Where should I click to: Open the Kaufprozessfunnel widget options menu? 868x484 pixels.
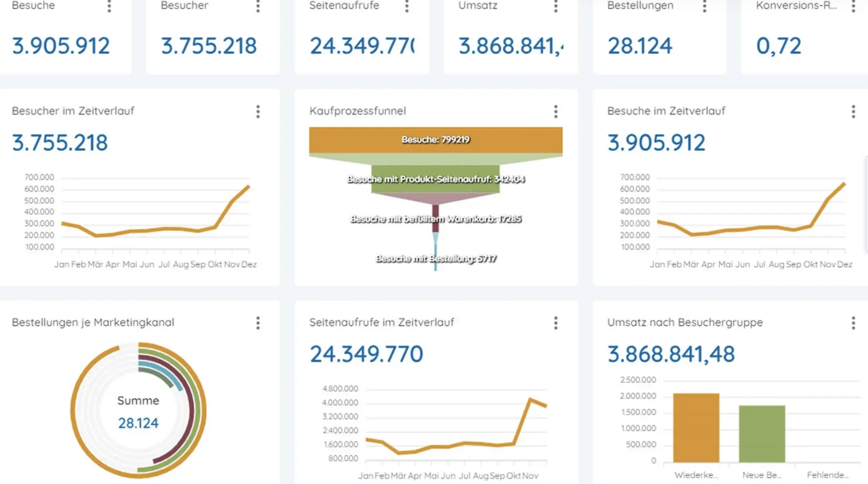556,111
